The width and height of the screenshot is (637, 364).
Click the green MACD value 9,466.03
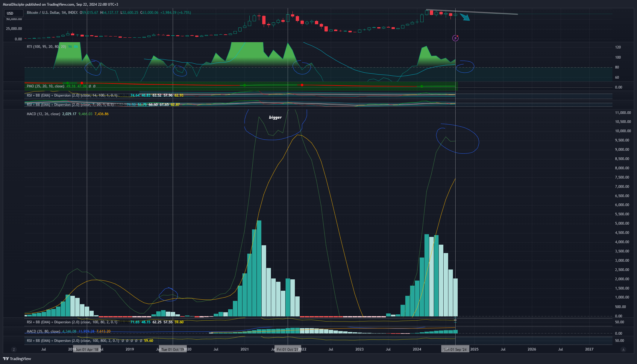pyautogui.click(x=85, y=114)
